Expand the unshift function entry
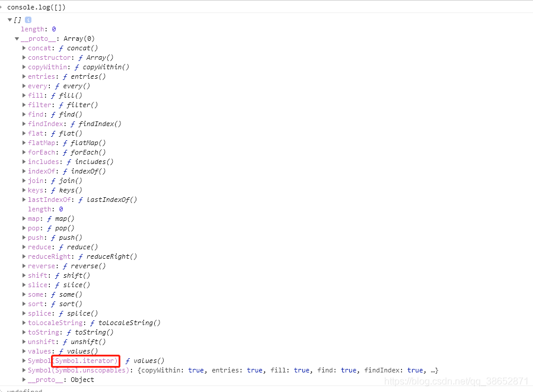This screenshot has width=533, height=392. click(x=24, y=342)
